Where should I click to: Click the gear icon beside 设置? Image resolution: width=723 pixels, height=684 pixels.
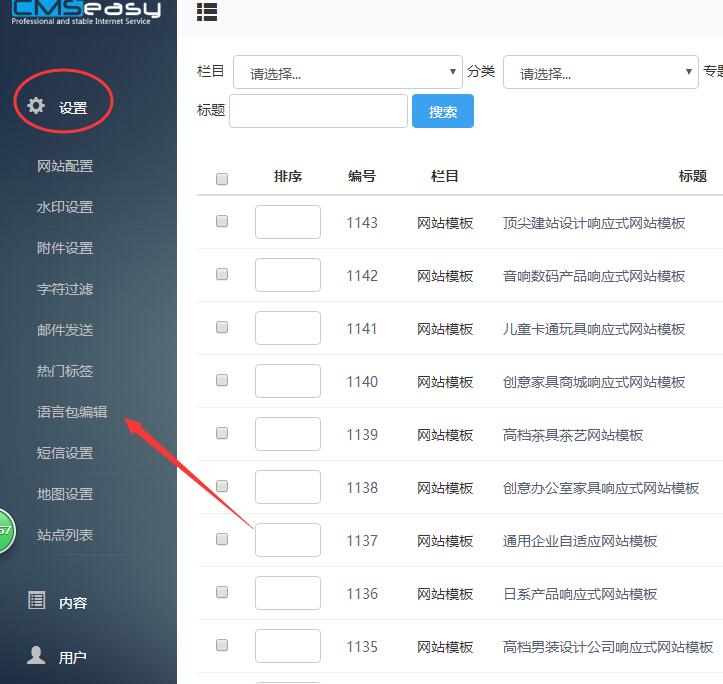[x=36, y=106]
